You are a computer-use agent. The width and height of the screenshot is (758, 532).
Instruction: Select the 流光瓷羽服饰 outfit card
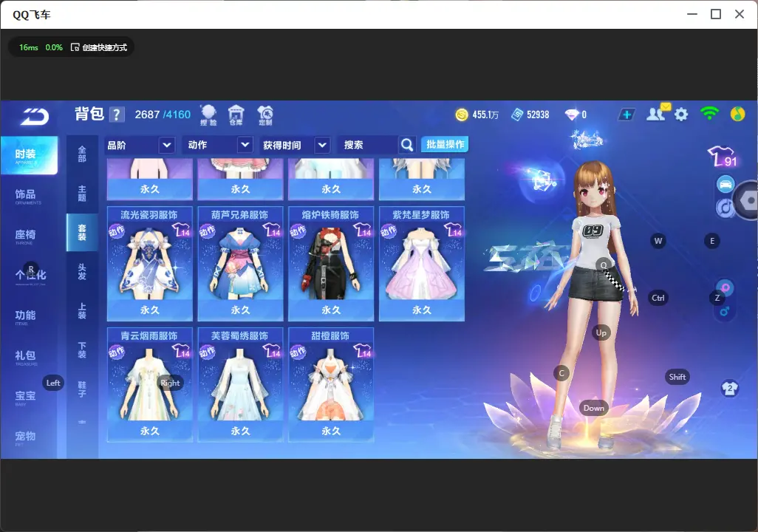(149, 264)
